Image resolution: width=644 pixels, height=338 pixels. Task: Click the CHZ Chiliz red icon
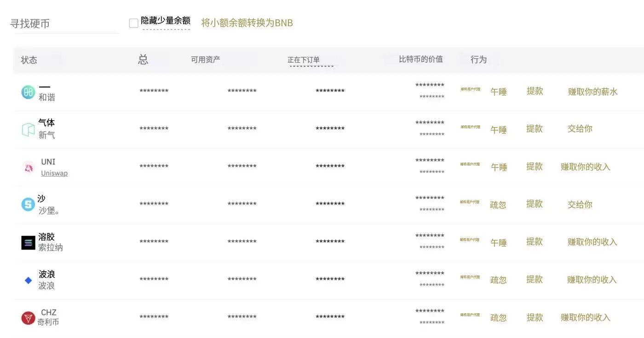pos(28,318)
